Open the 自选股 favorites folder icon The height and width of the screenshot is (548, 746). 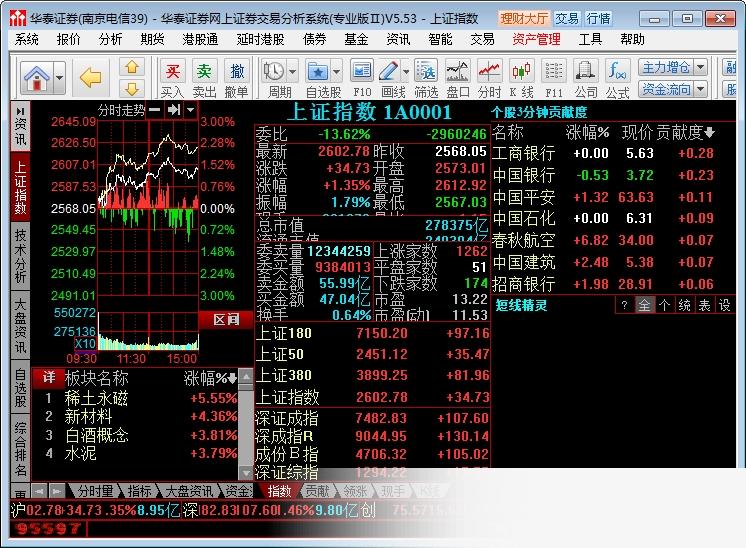click(x=317, y=71)
